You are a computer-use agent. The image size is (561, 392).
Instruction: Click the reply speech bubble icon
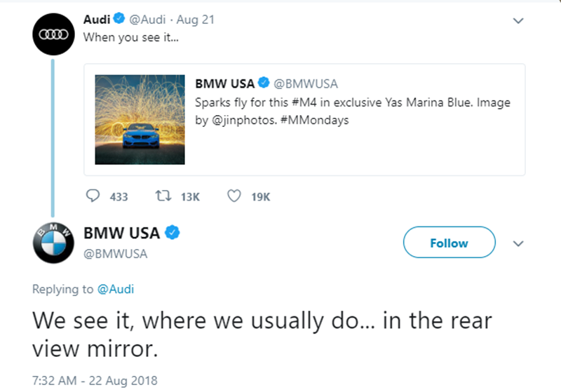93,196
